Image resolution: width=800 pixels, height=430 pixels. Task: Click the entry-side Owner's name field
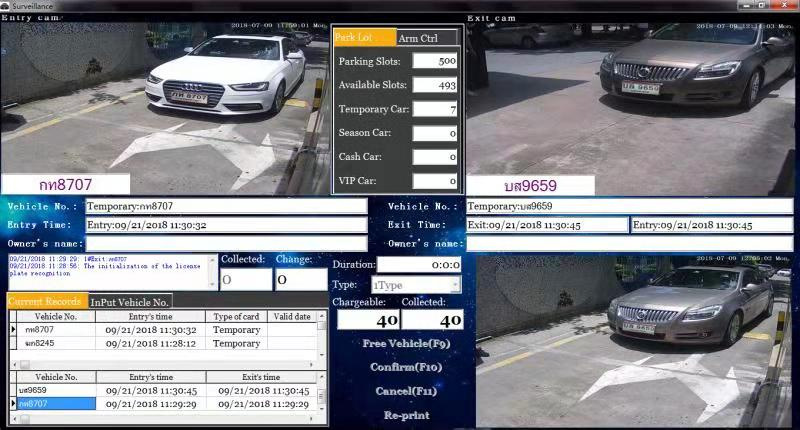(226, 243)
